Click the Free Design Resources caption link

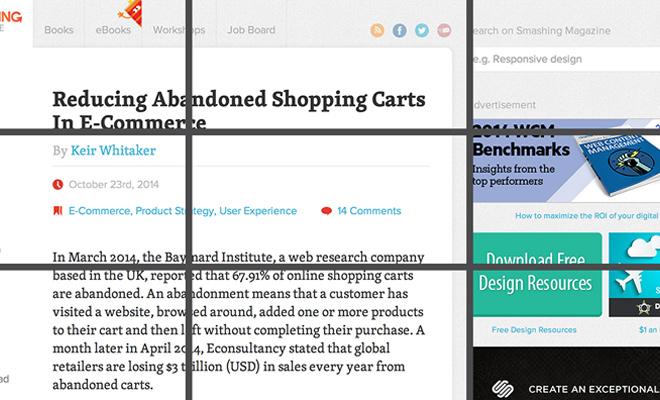coord(534,329)
